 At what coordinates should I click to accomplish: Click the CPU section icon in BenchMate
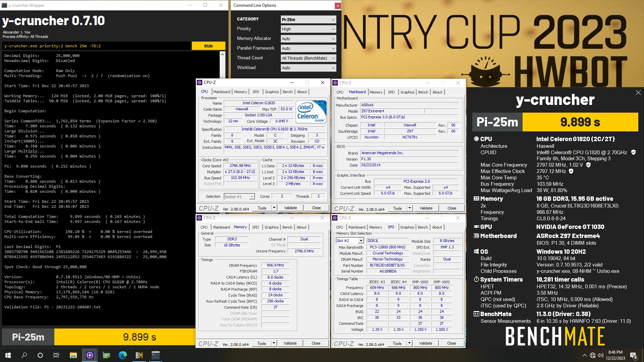coord(476,139)
